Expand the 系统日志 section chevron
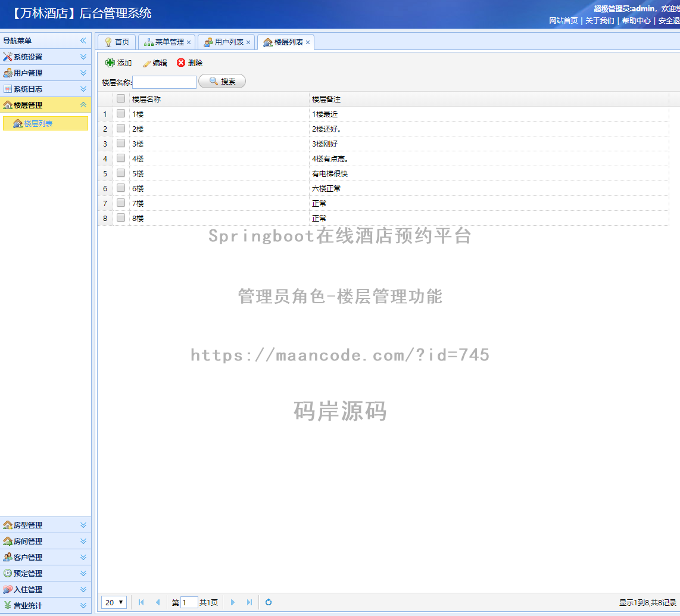This screenshot has height=616, width=680. pyautogui.click(x=83, y=89)
